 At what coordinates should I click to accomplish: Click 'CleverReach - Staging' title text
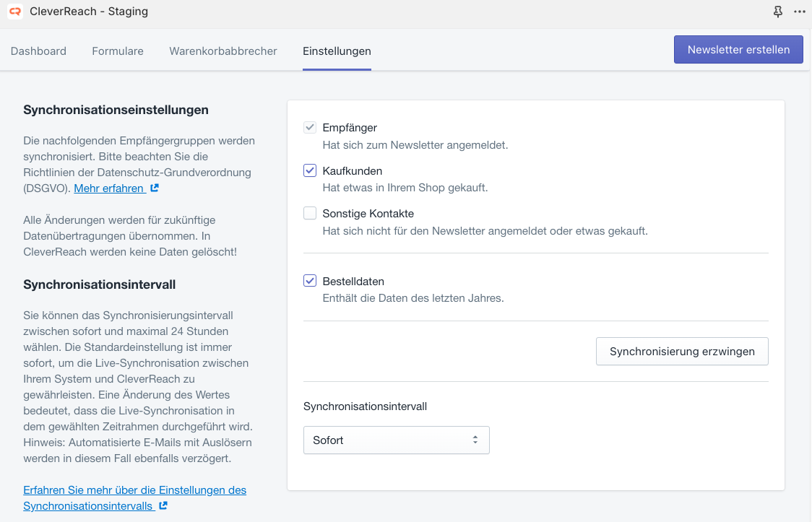[89, 12]
